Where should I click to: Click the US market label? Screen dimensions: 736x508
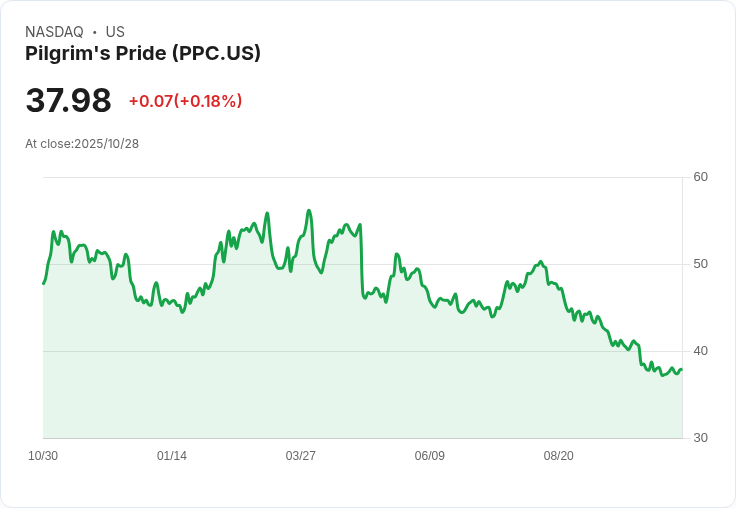tap(115, 32)
